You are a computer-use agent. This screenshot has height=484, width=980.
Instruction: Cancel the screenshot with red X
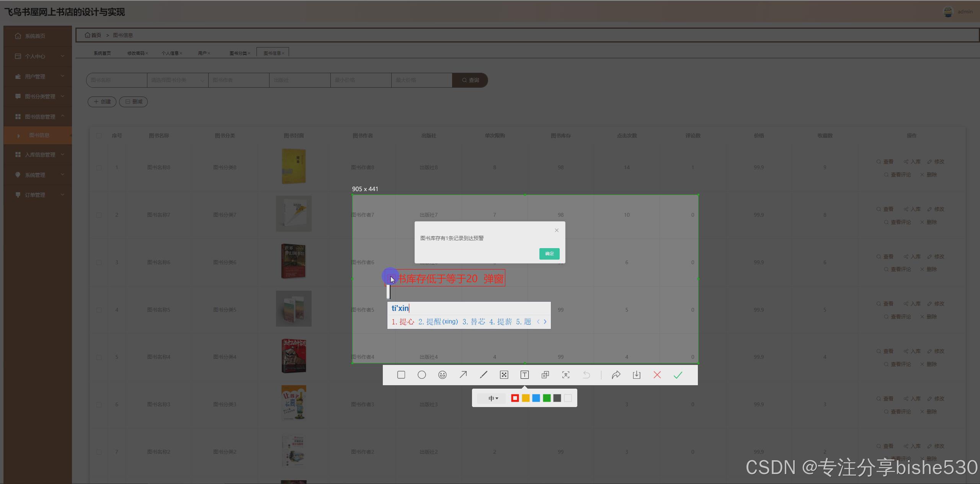[x=657, y=375]
